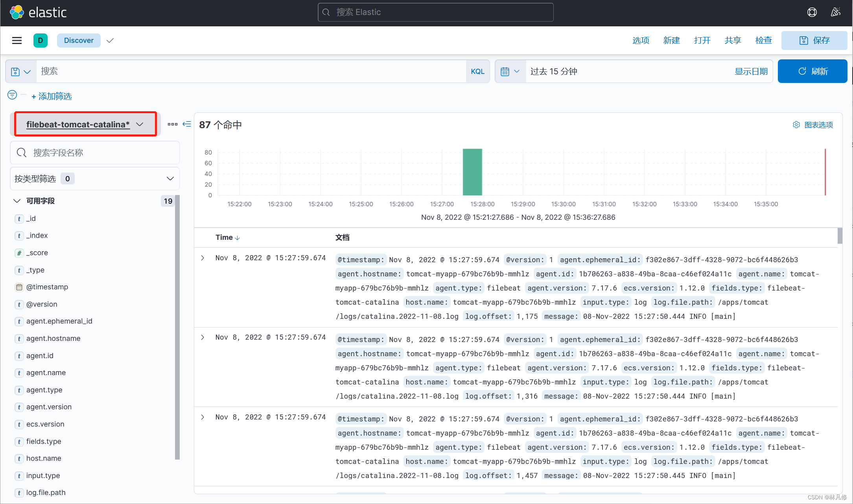Click the show dates link
The image size is (853, 504).
click(751, 72)
